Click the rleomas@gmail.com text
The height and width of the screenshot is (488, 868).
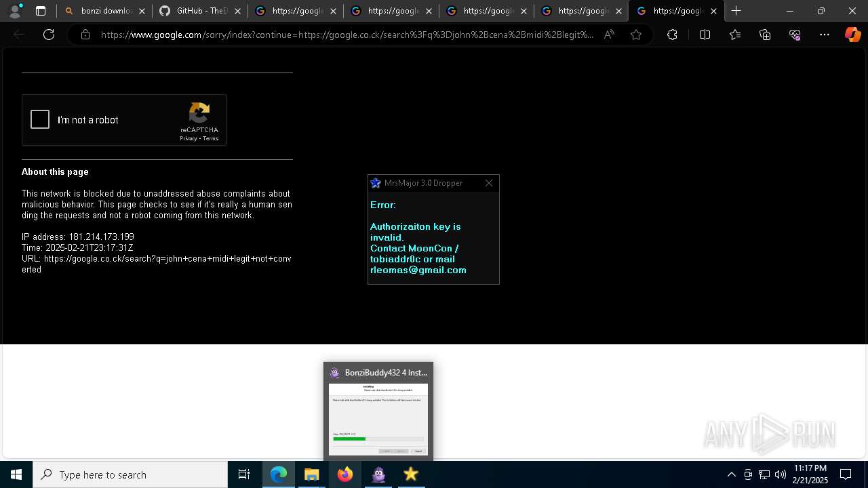(418, 270)
